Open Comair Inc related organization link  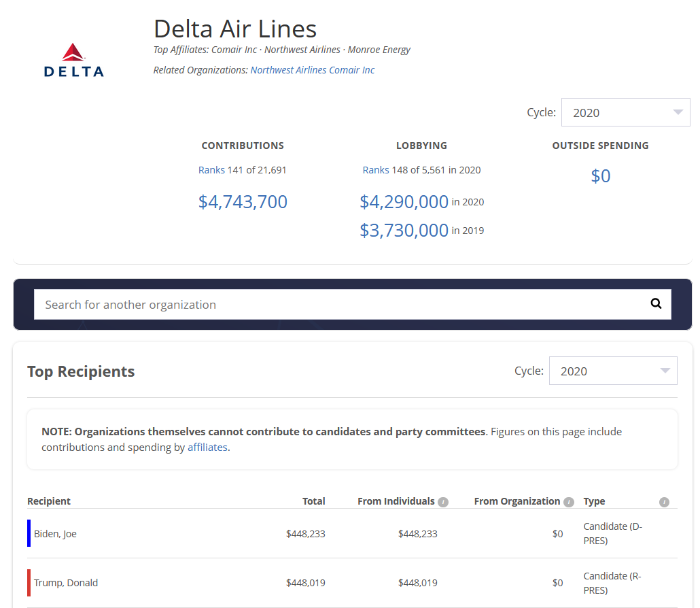tap(352, 70)
